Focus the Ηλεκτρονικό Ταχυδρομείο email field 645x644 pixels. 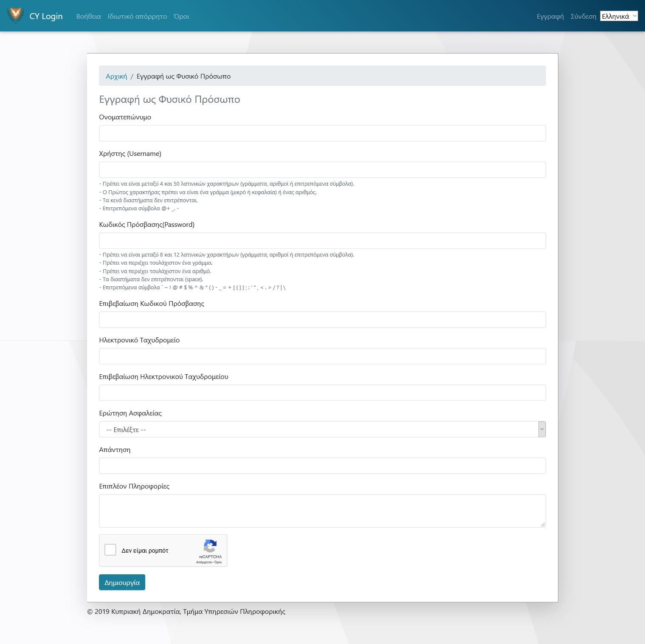[322, 356]
